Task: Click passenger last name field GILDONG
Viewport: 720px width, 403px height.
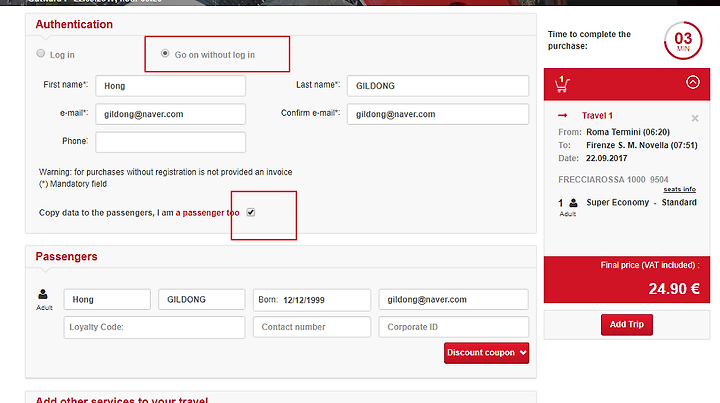Action: coord(202,299)
